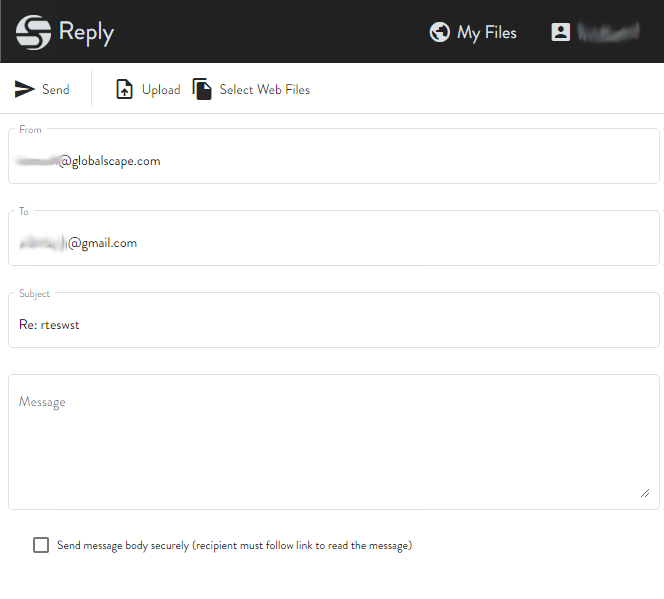Focus the From email address field

tap(333, 160)
